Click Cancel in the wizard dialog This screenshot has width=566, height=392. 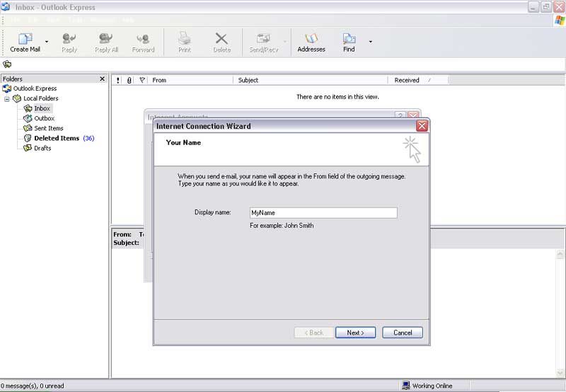(x=403, y=333)
